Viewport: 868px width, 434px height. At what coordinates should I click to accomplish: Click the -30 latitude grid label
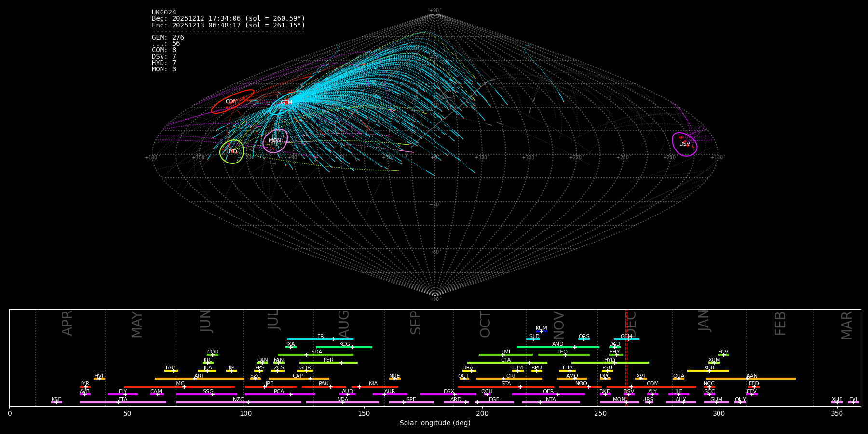click(x=434, y=205)
